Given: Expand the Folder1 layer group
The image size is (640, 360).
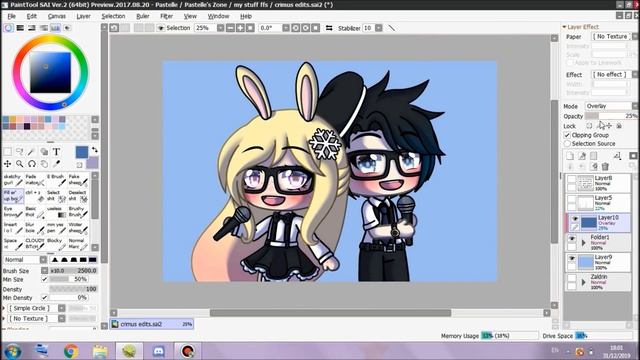Looking at the screenshot, I should 584,243.
